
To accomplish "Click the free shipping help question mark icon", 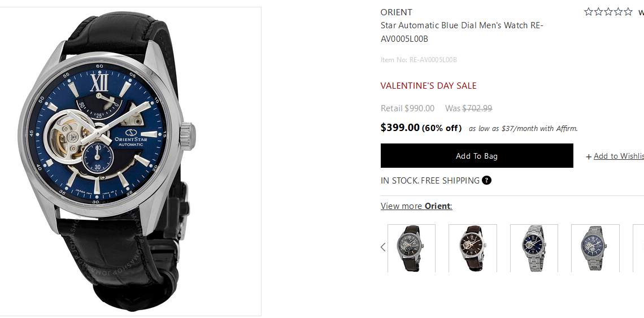I will (486, 181).
